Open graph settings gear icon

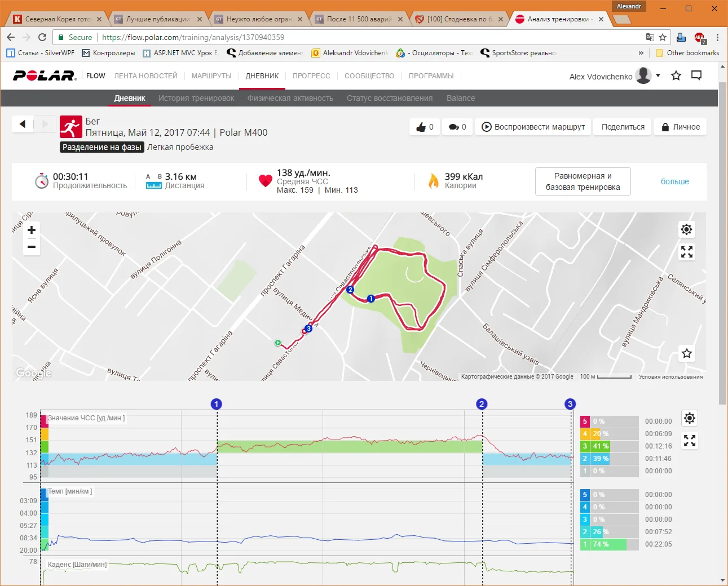click(x=689, y=418)
